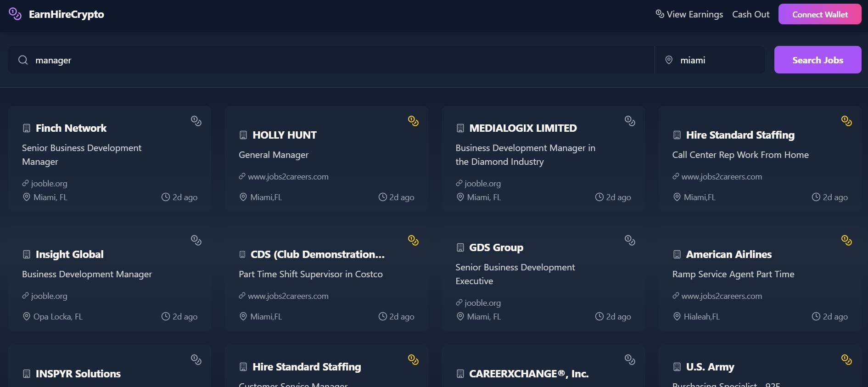Click building icon beside INSPYR Solutions

pyautogui.click(x=27, y=374)
